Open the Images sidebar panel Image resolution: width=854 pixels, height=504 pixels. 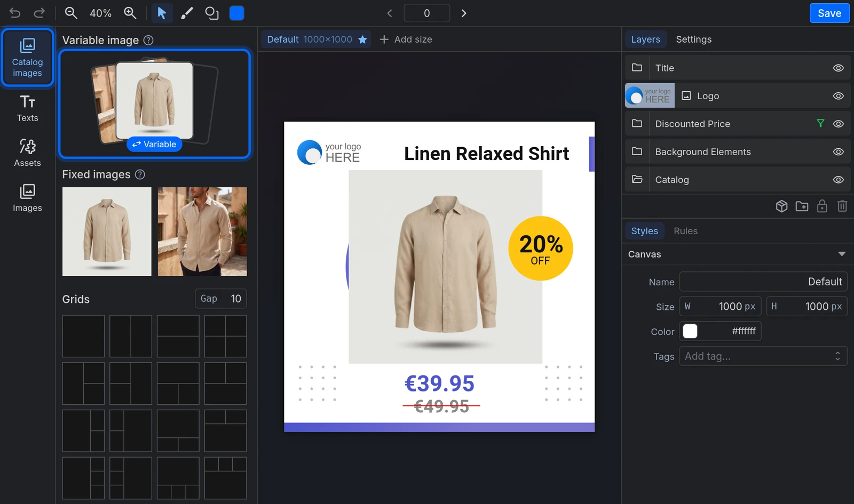click(x=27, y=198)
